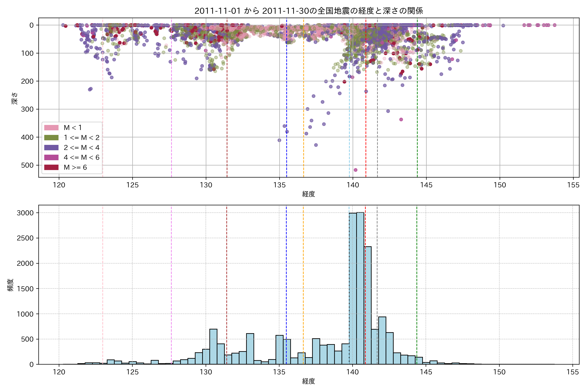
Task: Click the 経度 label under the histogram
Action: pyautogui.click(x=309, y=381)
